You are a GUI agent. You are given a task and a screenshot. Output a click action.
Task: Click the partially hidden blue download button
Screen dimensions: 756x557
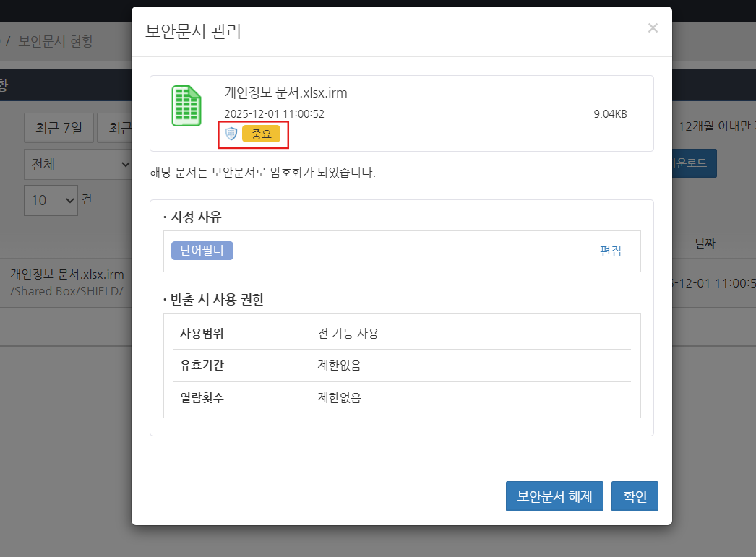point(694,163)
